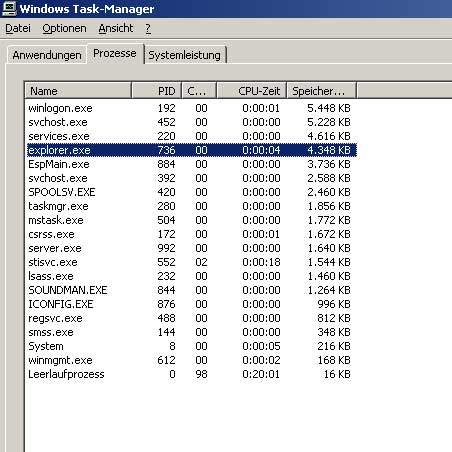Open the Ansicht menu
Viewport: 452px width, 452px height.
tap(116, 28)
